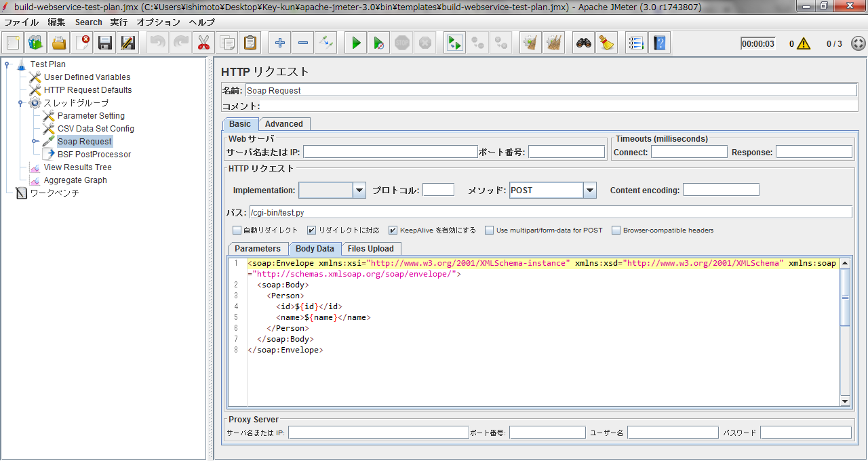Click the Redo arrow icon
Screen dimensions: 868x461
[180, 43]
